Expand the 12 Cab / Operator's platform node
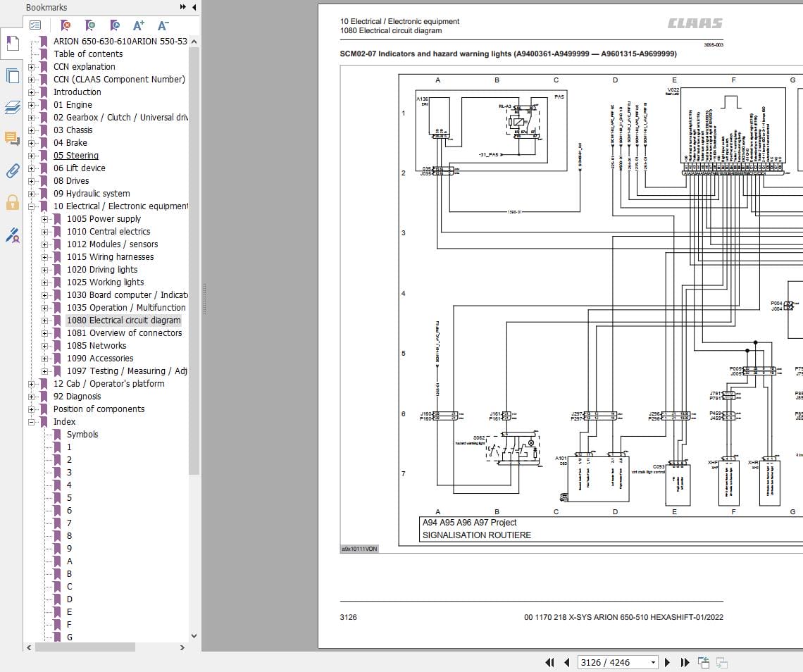Screen dimensions: 803x672 pyautogui.click(x=31, y=384)
